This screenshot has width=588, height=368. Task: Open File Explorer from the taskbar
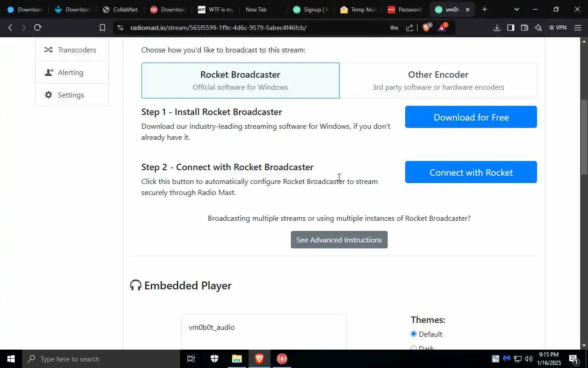point(237,359)
